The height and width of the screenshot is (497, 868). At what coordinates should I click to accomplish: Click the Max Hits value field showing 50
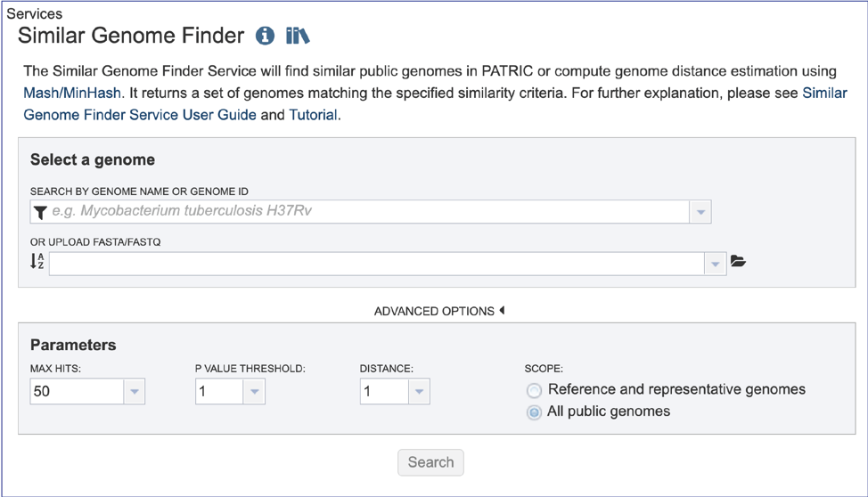point(77,392)
